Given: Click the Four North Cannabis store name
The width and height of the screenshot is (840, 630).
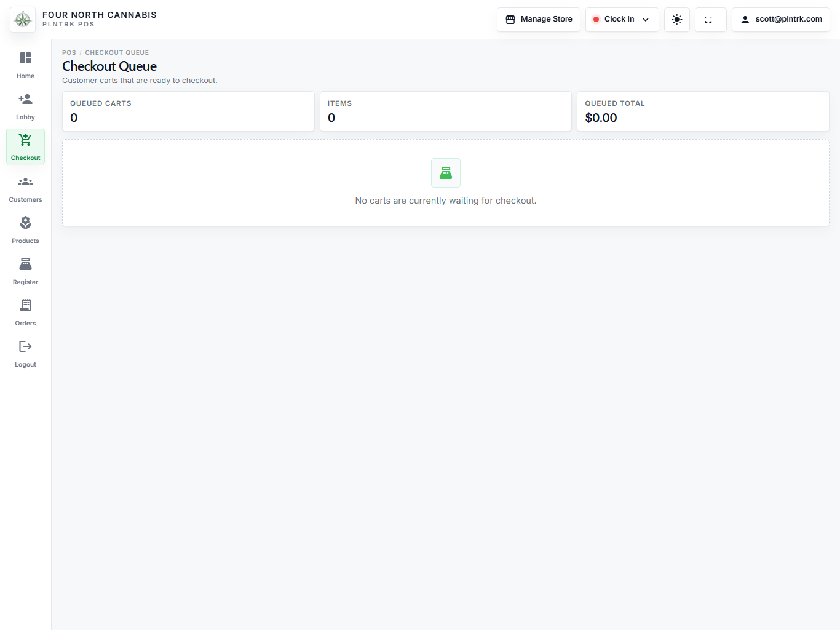Looking at the screenshot, I should tap(100, 15).
